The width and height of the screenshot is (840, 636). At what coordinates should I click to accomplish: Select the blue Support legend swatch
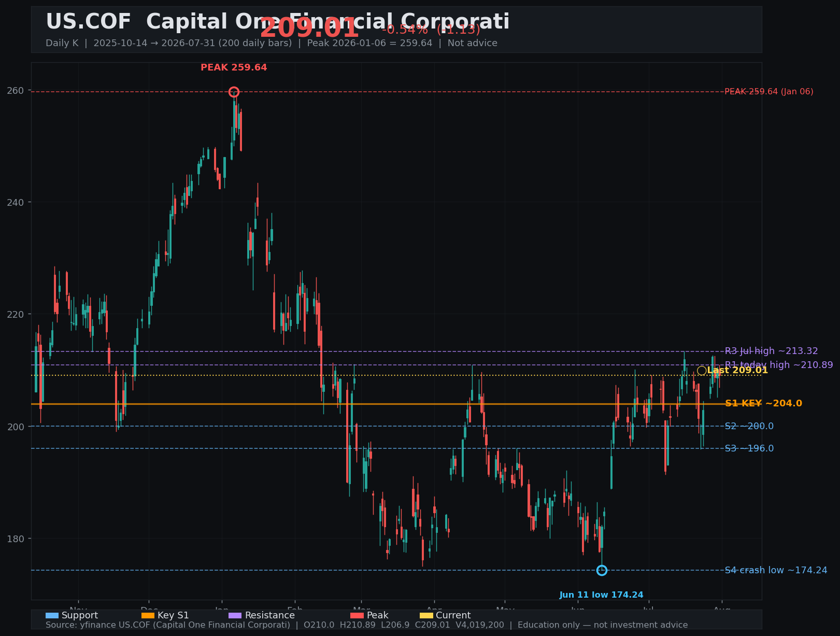click(52, 616)
